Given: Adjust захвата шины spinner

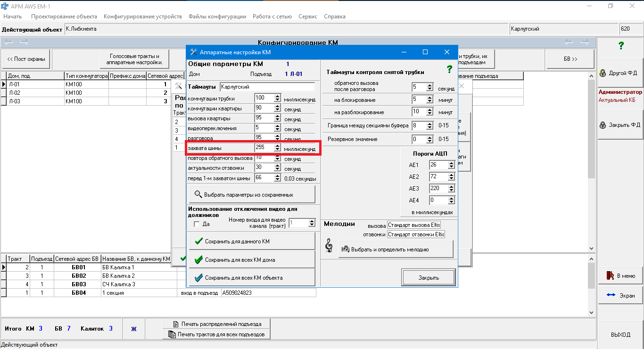Looking at the screenshot, I should click(x=277, y=148).
